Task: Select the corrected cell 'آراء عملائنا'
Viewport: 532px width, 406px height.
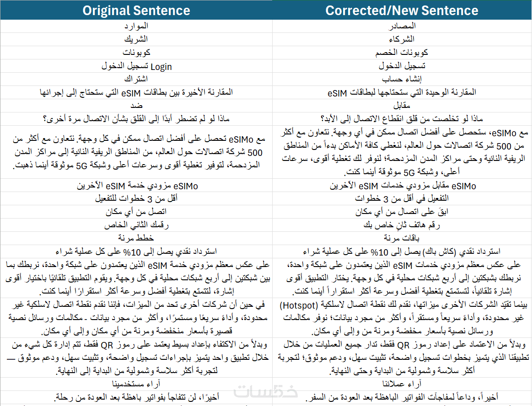Action: (402, 384)
